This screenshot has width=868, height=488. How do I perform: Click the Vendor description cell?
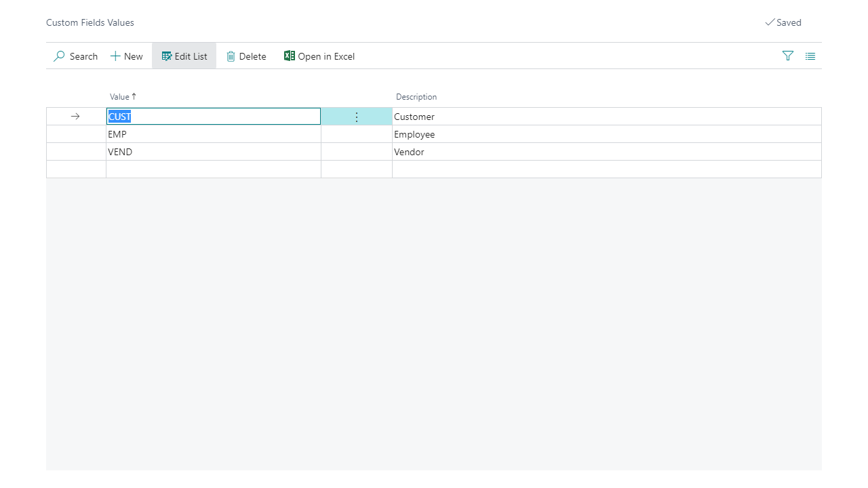[x=606, y=152]
